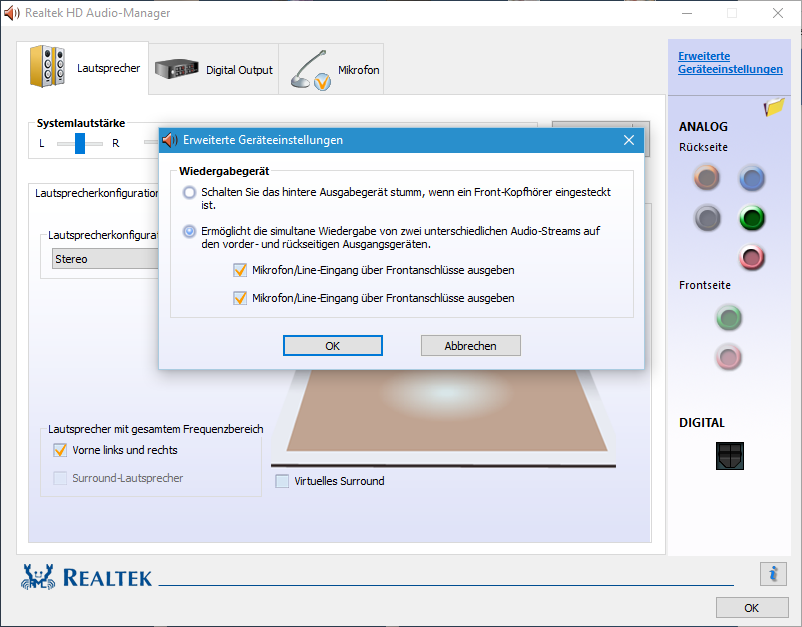Open Erweiterte Geräteeinstellungen link
This screenshot has width=802, height=627.
(730, 62)
